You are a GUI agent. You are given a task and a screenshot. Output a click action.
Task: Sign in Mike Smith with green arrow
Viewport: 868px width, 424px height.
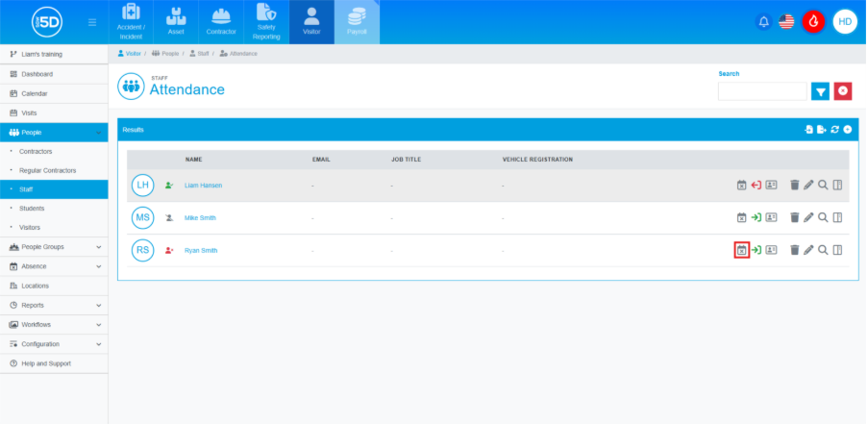tap(756, 217)
